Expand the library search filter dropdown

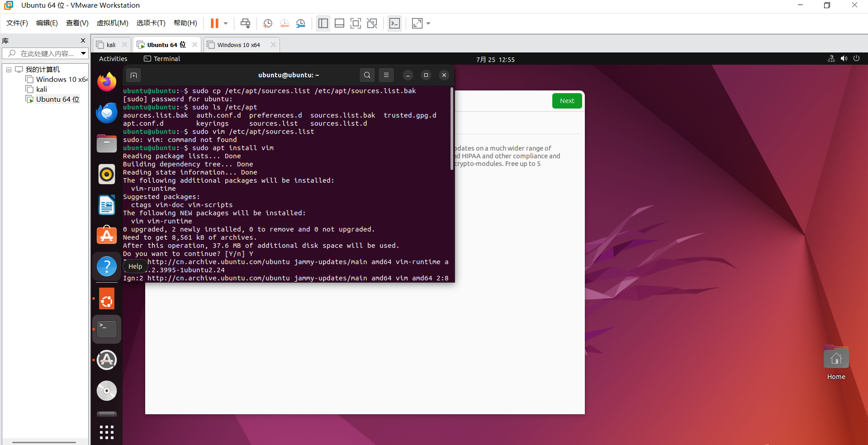point(84,53)
